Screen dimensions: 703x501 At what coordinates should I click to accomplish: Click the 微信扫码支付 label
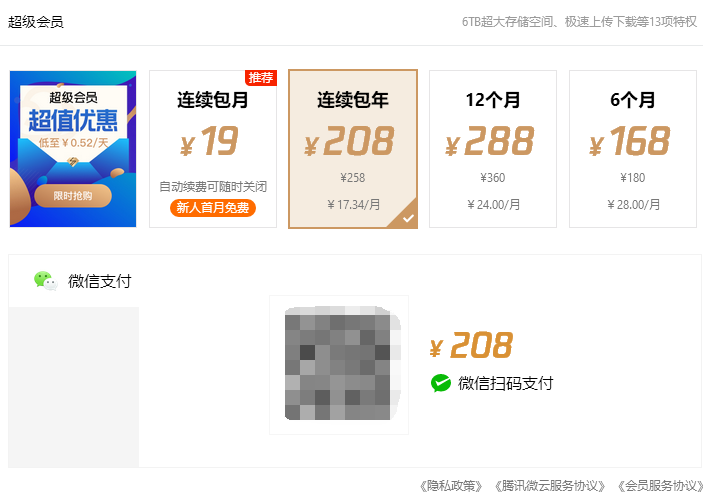[505, 383]
